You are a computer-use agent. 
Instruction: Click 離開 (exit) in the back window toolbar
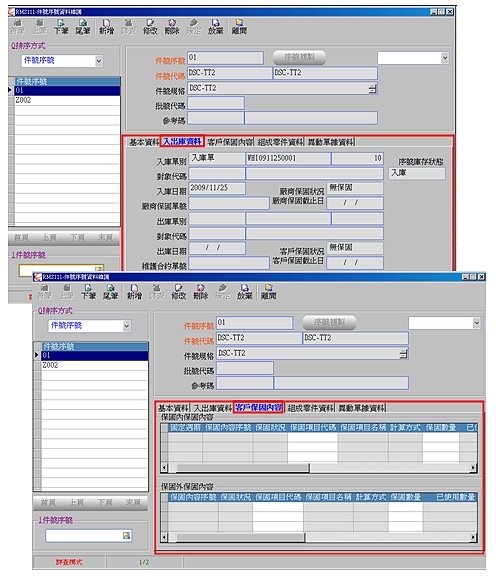point(239,27)
